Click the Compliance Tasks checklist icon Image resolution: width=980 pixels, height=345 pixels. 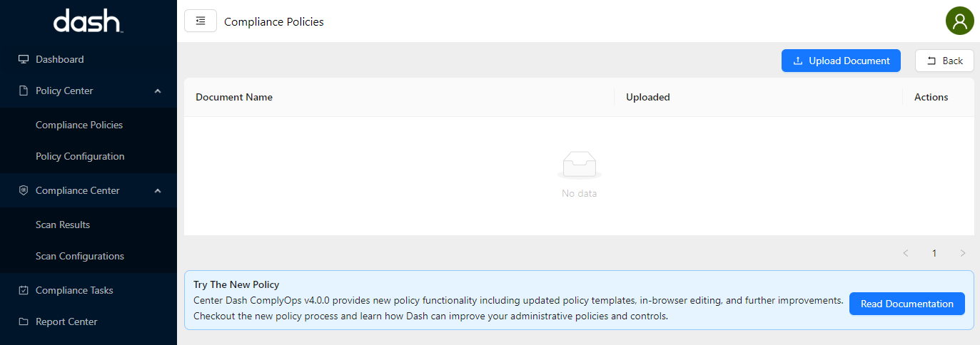coord(24,290)
